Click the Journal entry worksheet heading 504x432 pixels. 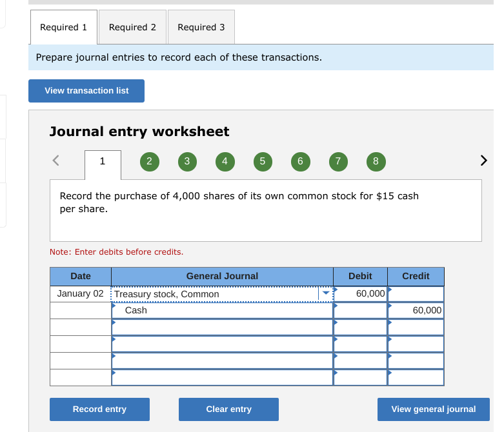tap(139, 132)
